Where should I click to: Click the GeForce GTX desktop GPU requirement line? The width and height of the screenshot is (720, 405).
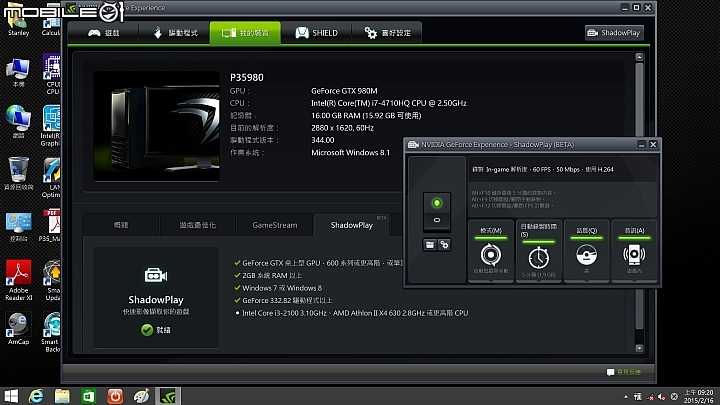click(319, 263)
